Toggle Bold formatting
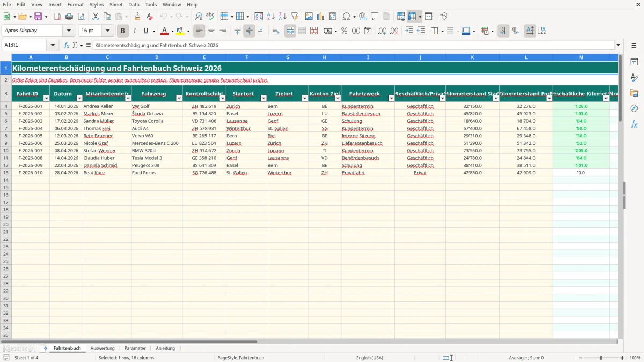Image resolution: width=644 pixels, height=362 pixels. [123, 31]
